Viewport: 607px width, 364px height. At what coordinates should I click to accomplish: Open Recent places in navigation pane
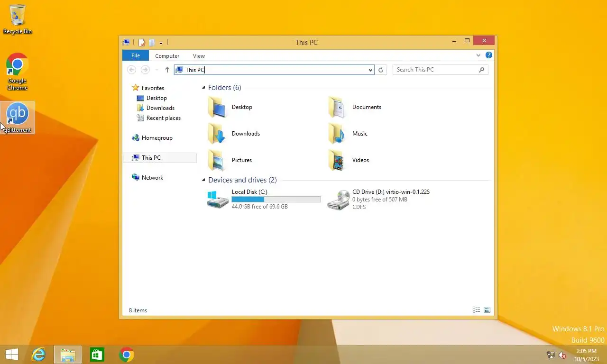pyautogui.click(x=159, y=118)
